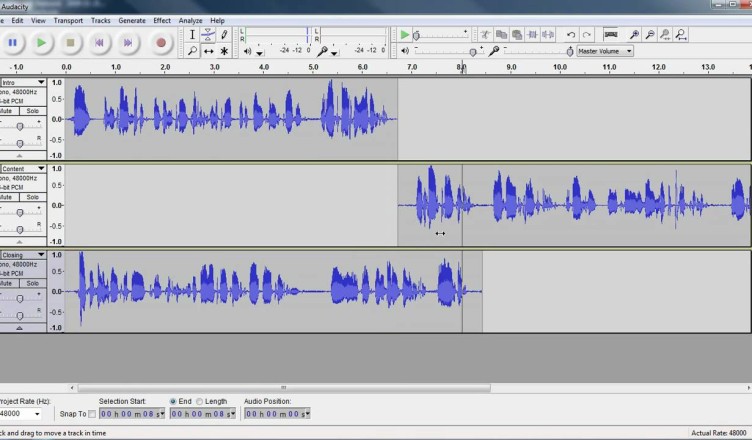Solo the Closing track
The height and width of the screenshot is (440, 752).
pyautogui.click(x=33, y=284)
